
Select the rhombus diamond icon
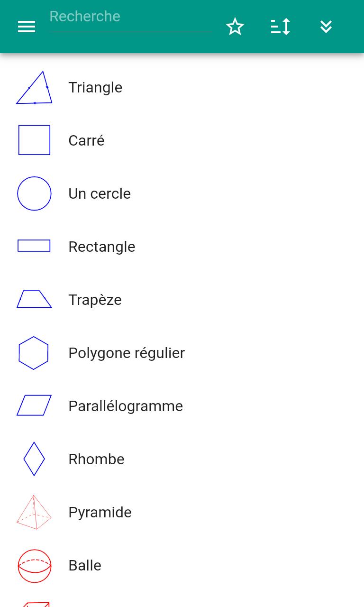[x=34, y=459]
